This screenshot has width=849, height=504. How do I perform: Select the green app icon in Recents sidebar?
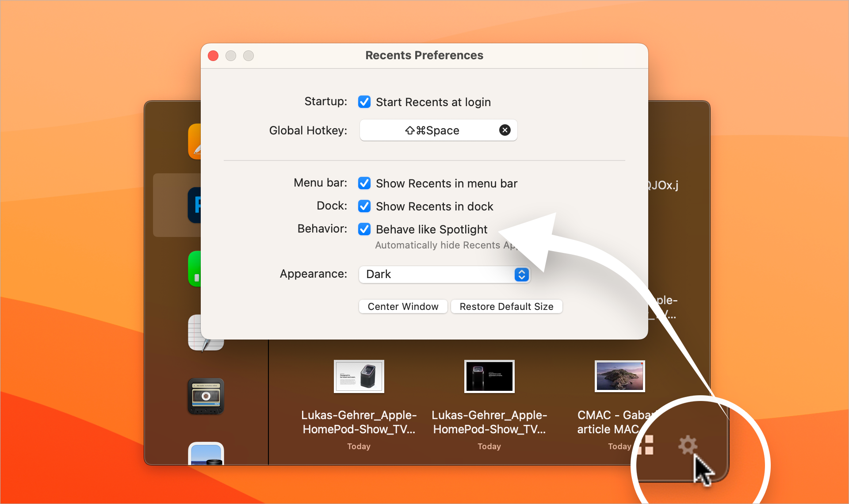(x=195, y=269)
